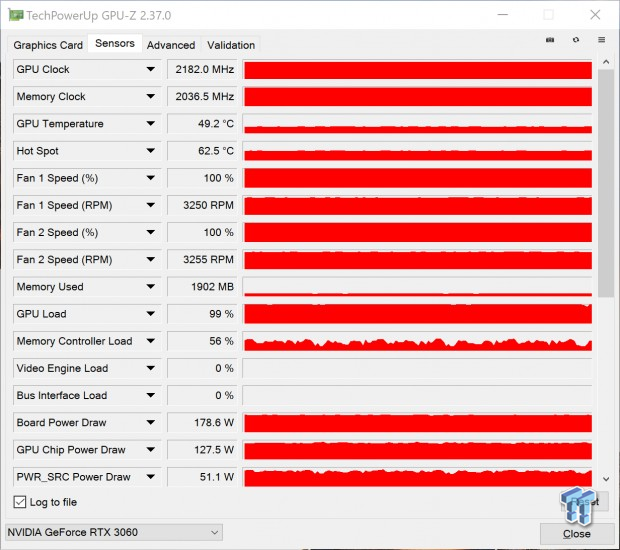Click the GPU Load history graph

(418, 314)
